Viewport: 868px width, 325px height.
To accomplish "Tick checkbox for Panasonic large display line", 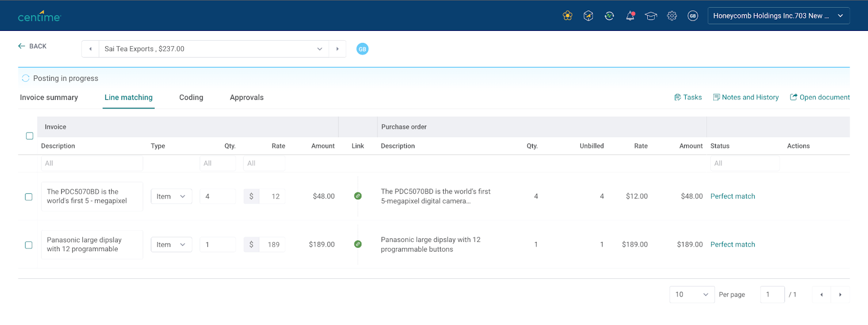I will (29, 245).
